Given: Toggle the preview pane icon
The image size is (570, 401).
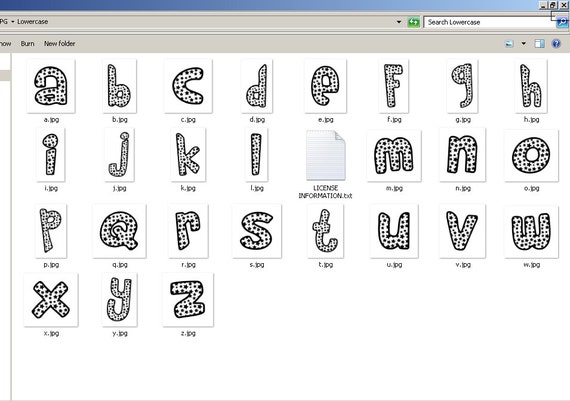Looking at the screenshot, I should (539, 44).
